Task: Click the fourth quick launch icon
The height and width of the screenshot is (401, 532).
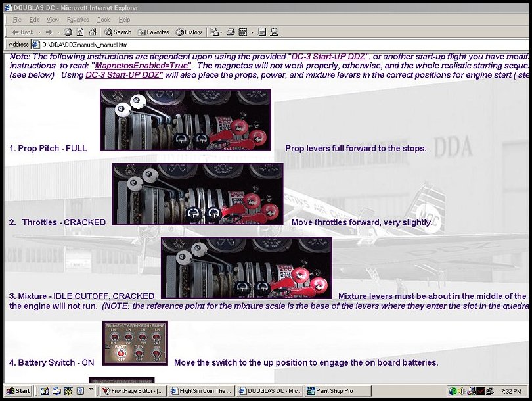Action: coord(80,391)
